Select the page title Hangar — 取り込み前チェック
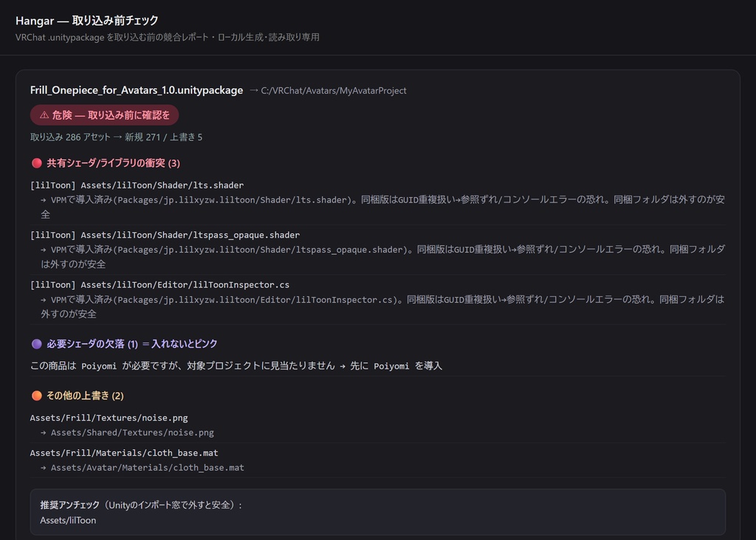Image resolution: width=756 pixels, height=540 pixels. [87, 20]
